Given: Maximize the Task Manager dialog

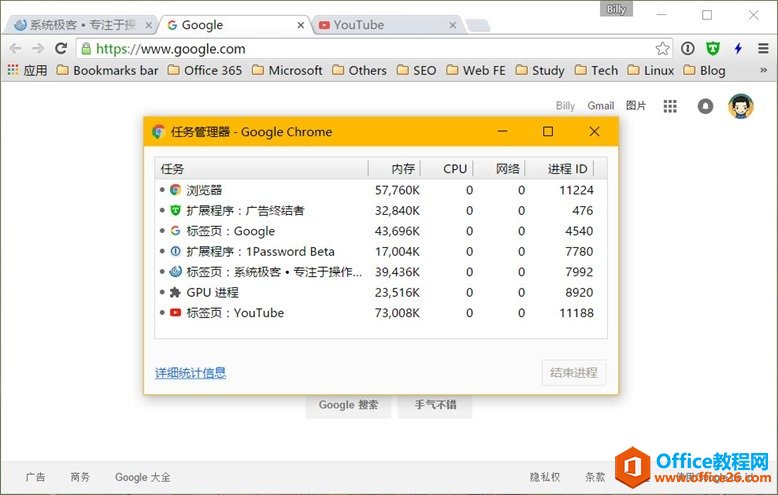Looking at the screenshot, I should tap(548, 131).
